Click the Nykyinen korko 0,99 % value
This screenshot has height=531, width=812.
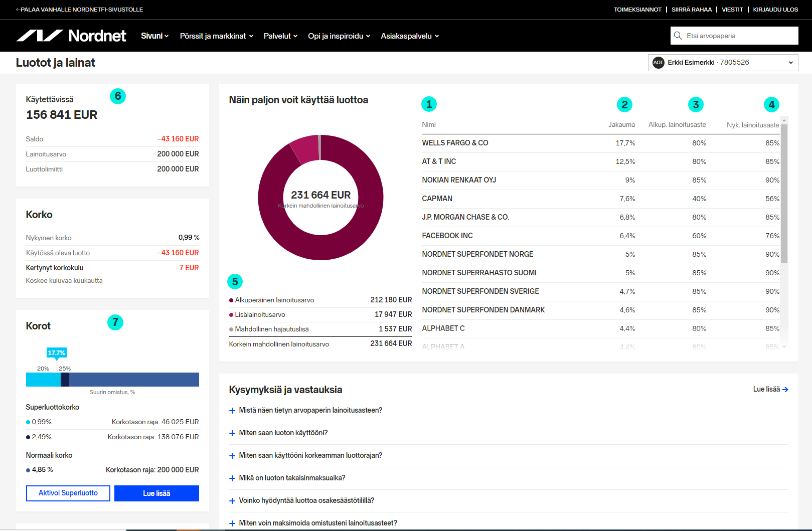point(189,238)
